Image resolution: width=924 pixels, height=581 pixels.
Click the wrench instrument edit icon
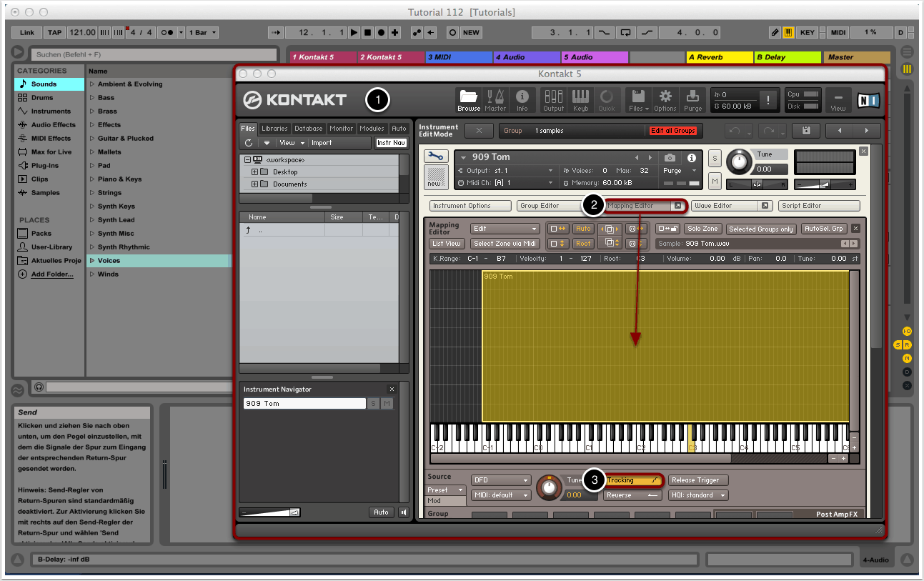(434, 156)
